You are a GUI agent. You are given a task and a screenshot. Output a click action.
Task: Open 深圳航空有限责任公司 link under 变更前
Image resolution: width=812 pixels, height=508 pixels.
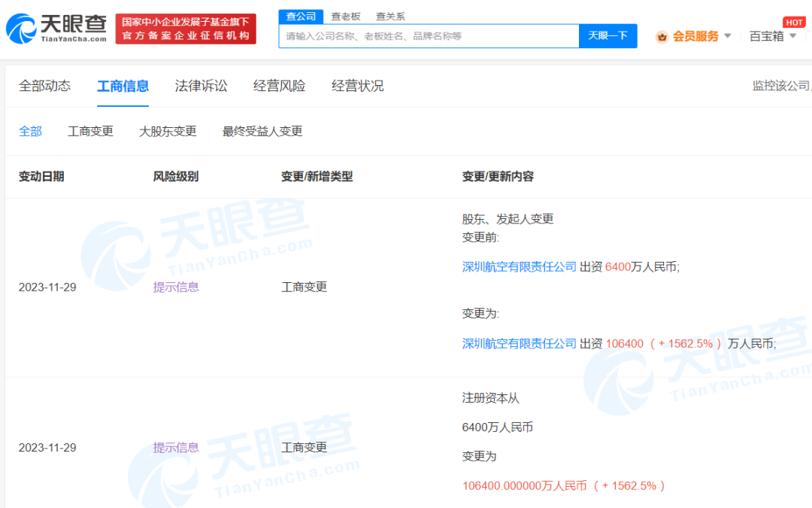519,267
